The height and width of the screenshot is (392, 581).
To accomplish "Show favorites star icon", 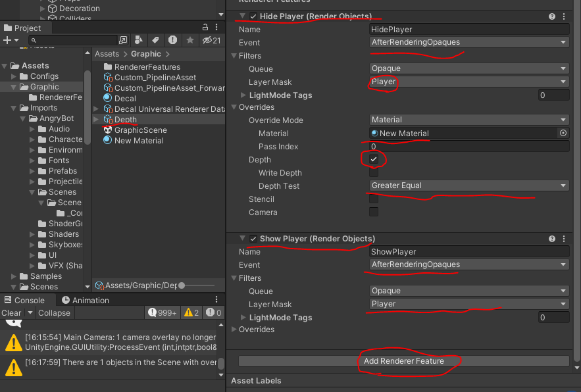I will pos(190,40).
